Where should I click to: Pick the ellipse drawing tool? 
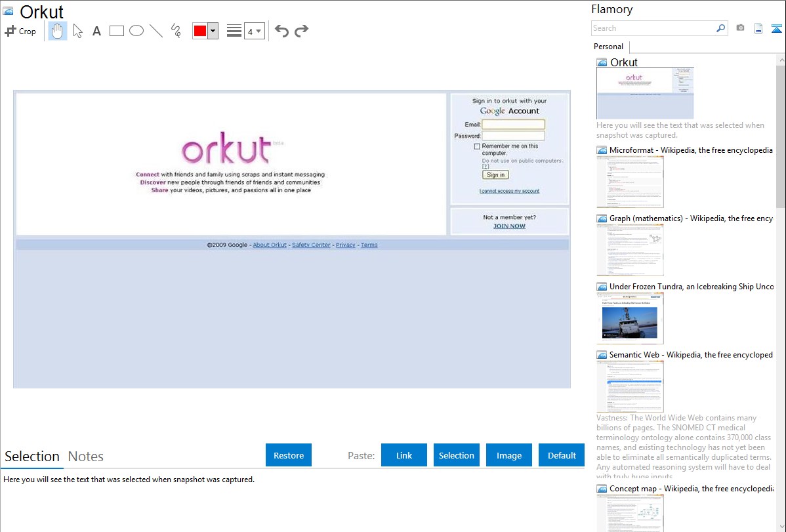click(x=136, y=31)
